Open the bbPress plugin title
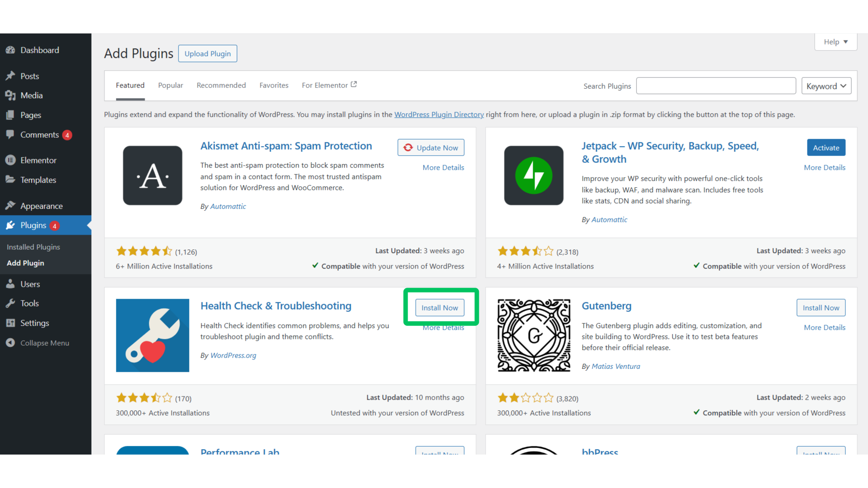The height and width of the screenshot is (488, 868). [600, 451]
